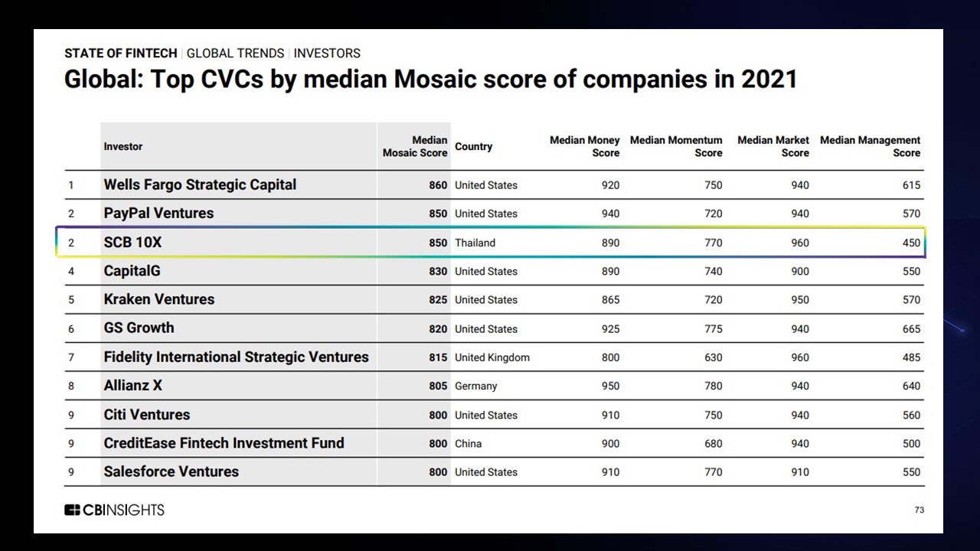
Task: Select the Median Mosaic Score header
Action: click(x=415, y=146)
